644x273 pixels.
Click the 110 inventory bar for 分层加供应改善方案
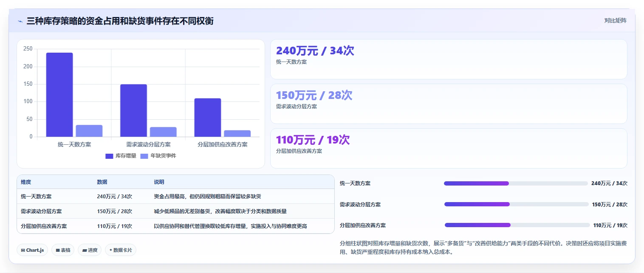[x=208, y=118]
